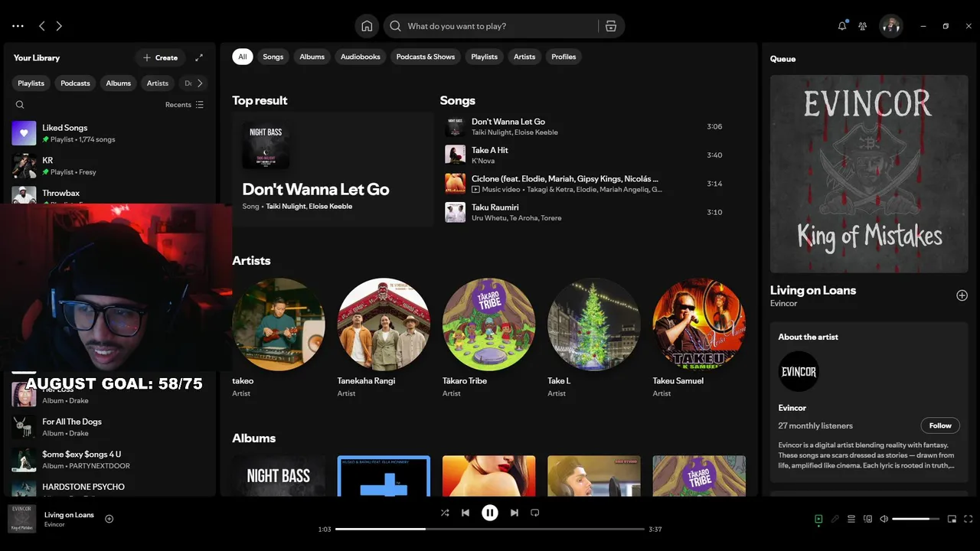Screen dimensions: 980x551
Task: Search within Your Library
Action: [x=20, y=105]
